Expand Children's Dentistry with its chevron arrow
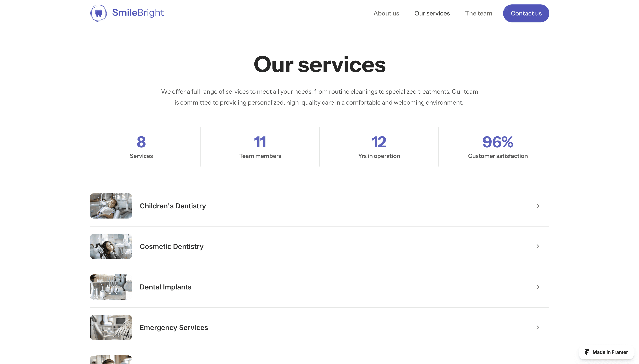Image resolution: width=639 pixels, height=364 pixels. click(x=537, y=206)
